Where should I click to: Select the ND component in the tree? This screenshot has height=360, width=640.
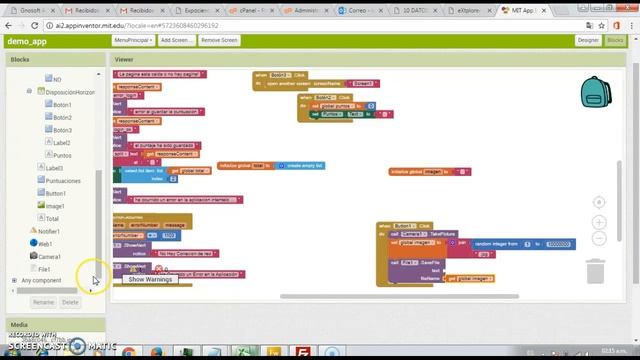point(53,79)
